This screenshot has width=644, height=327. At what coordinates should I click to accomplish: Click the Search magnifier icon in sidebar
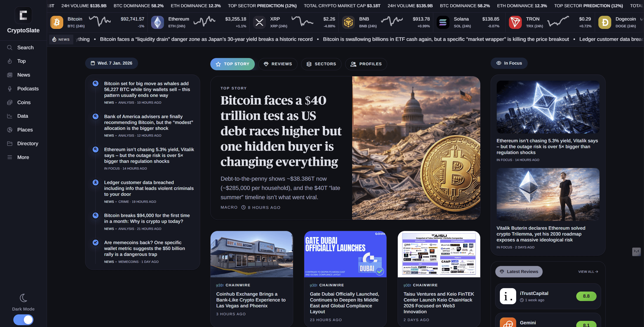point(10,47)
